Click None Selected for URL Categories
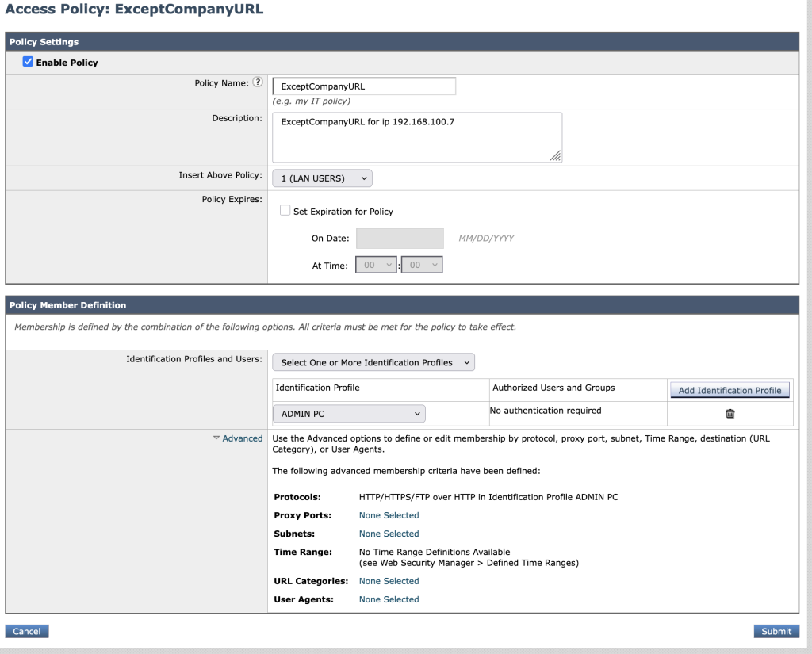The image size is (812, 654). tap(389, 581)
